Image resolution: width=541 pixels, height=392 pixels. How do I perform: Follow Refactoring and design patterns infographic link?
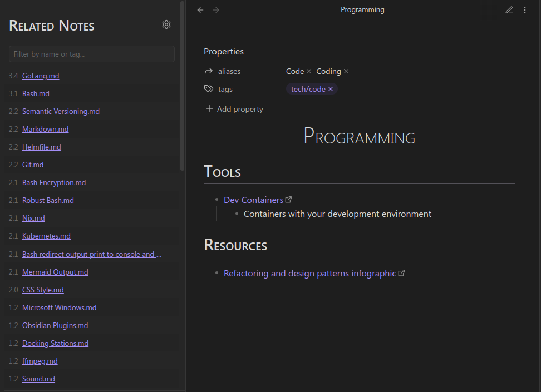(310, 274)
